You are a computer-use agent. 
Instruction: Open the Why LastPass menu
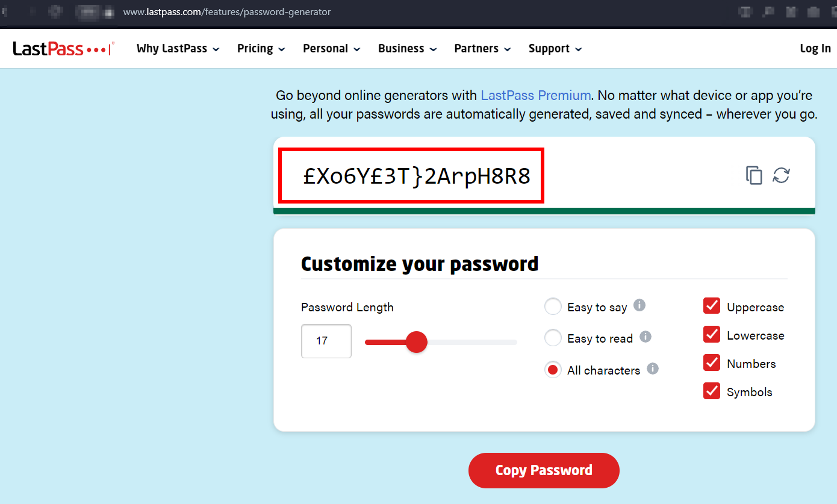click(x=172, y=48)
